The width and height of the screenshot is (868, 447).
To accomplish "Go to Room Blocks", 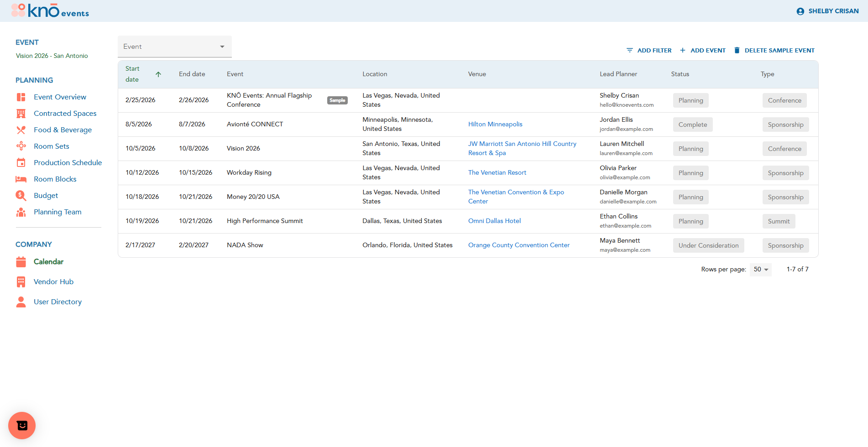I will [55, 179].
